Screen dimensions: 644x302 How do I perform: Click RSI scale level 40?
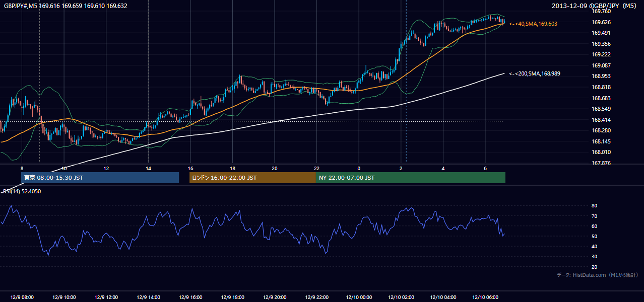tap(594, 246)
